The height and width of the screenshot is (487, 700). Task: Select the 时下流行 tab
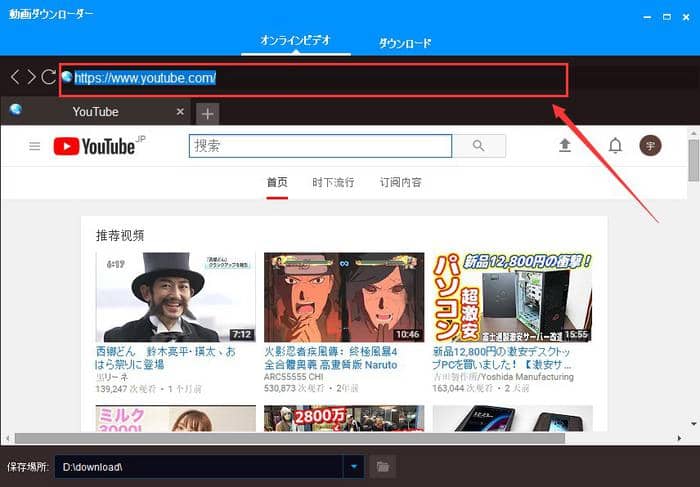tap(333, 182)
